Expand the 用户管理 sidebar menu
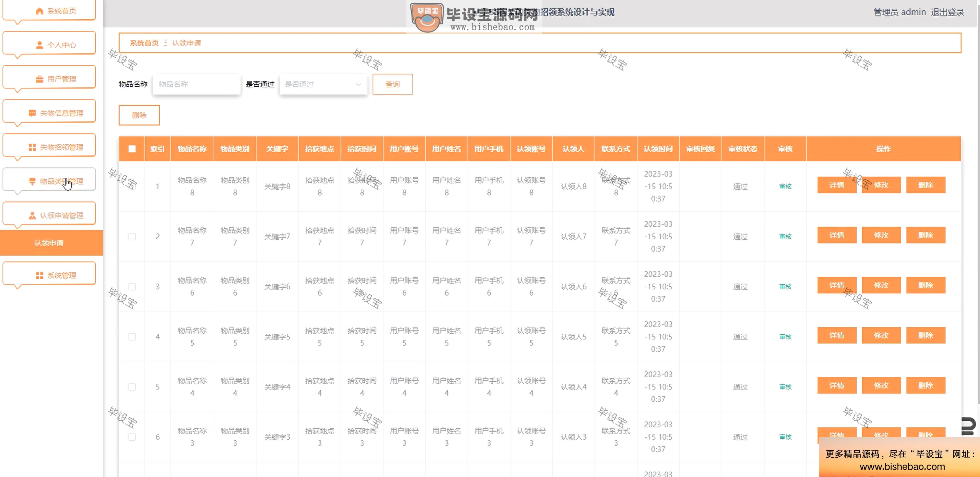Viewport: 980px width, 477px height. (x=49, y=78)
